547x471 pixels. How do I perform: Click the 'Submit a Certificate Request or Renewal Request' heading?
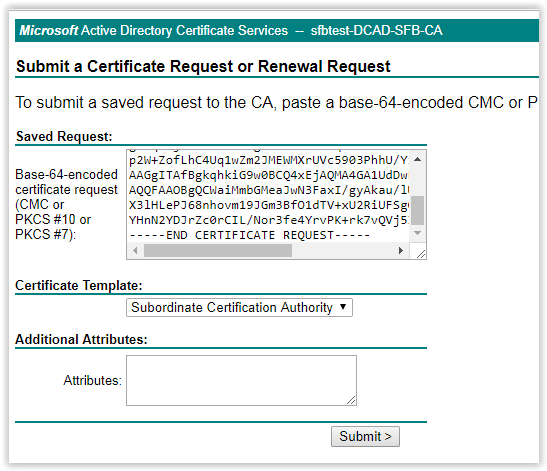click(203, 66)
